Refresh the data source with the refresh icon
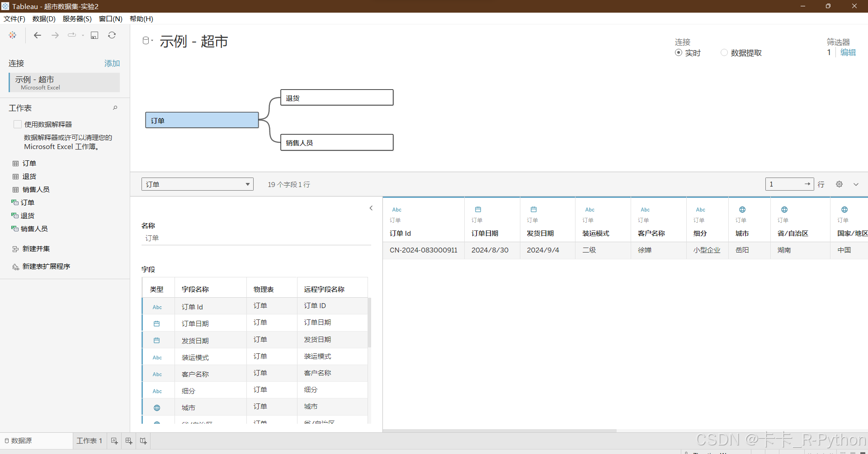Screen dimensions: 868x454 pos(112,35)
